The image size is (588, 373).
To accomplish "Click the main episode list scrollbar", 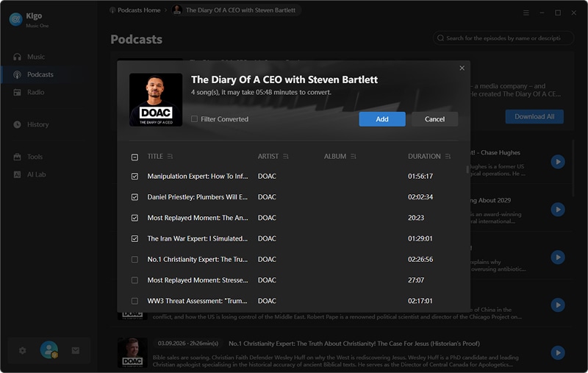I will [x=573, y=168].
